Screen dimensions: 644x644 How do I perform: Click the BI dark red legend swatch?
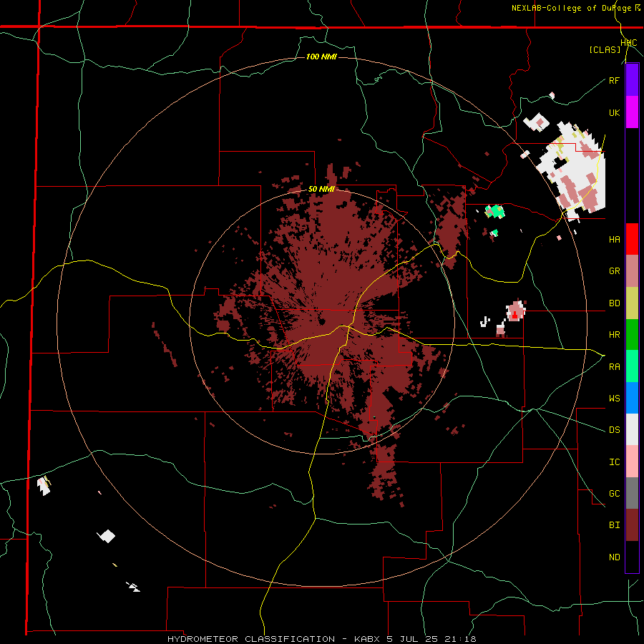[x=632, y=525]
